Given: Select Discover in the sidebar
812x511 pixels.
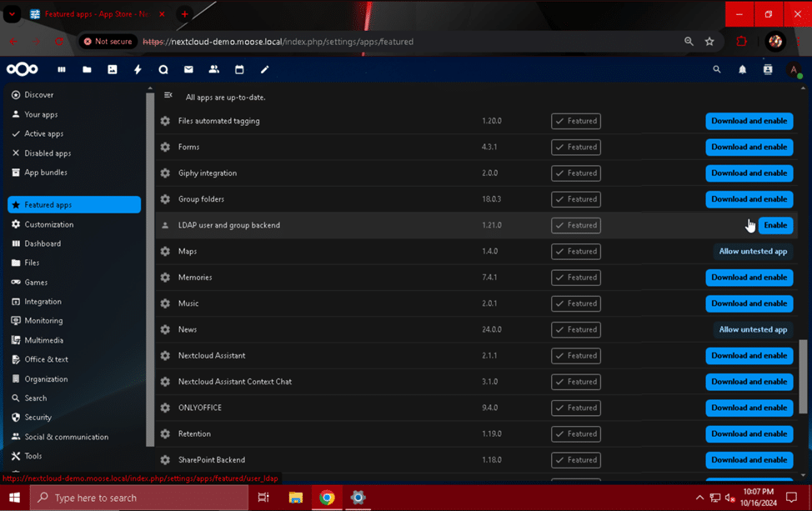Looking at the screenshot, I should click(x=74, y=95).
